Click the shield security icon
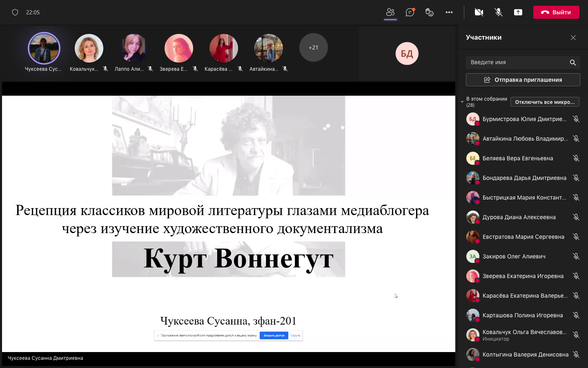 15,12
